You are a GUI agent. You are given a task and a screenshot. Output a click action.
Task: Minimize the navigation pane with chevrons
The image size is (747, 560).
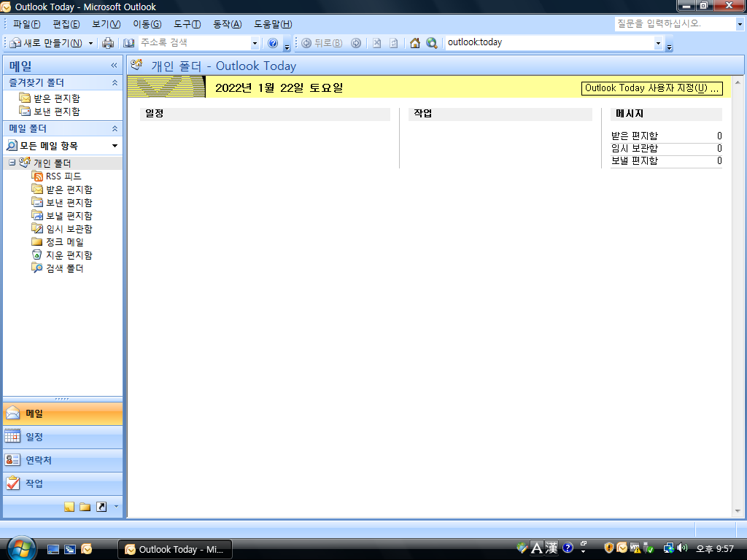click(x=114, y=65)
